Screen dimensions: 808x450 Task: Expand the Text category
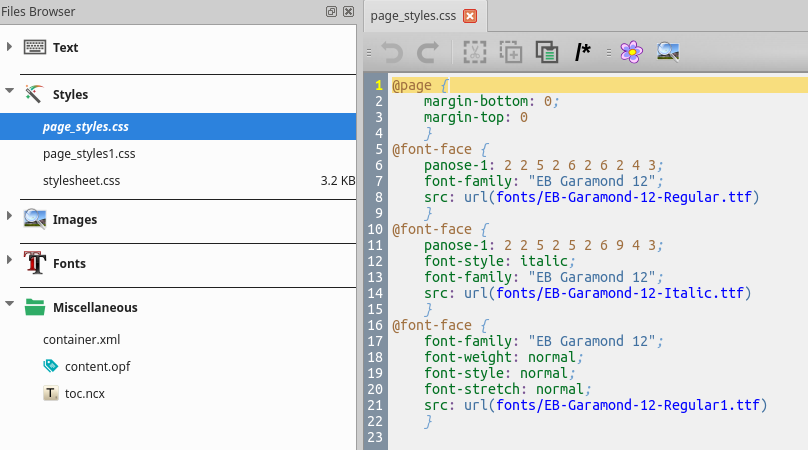pos(10,47)
